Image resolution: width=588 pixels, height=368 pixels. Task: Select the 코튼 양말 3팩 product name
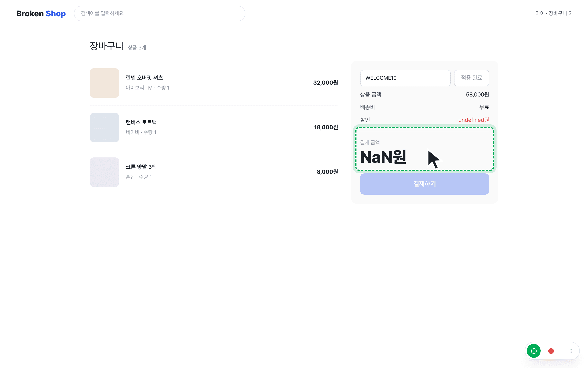coord(141,167)
